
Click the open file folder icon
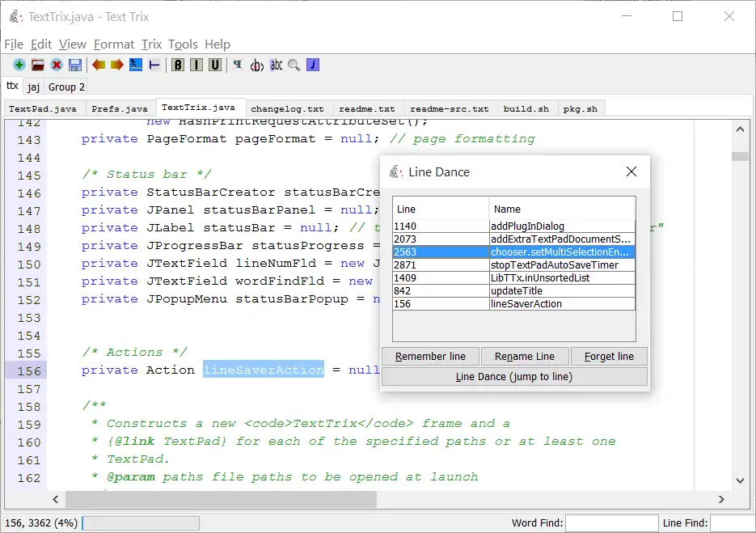point(37,65)
